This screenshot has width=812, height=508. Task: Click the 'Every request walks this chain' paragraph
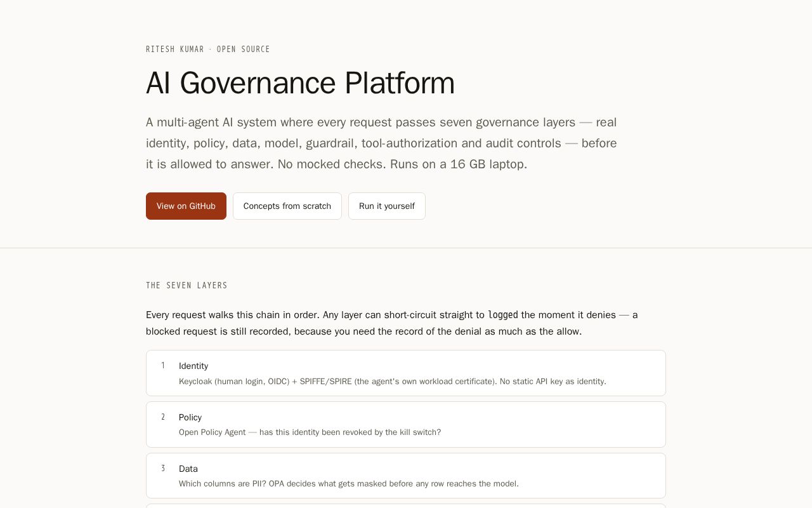tap(392, 323)
